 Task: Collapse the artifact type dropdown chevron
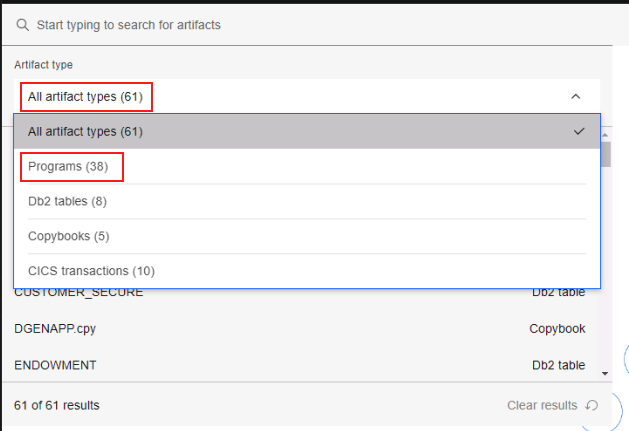pos(576,97)
